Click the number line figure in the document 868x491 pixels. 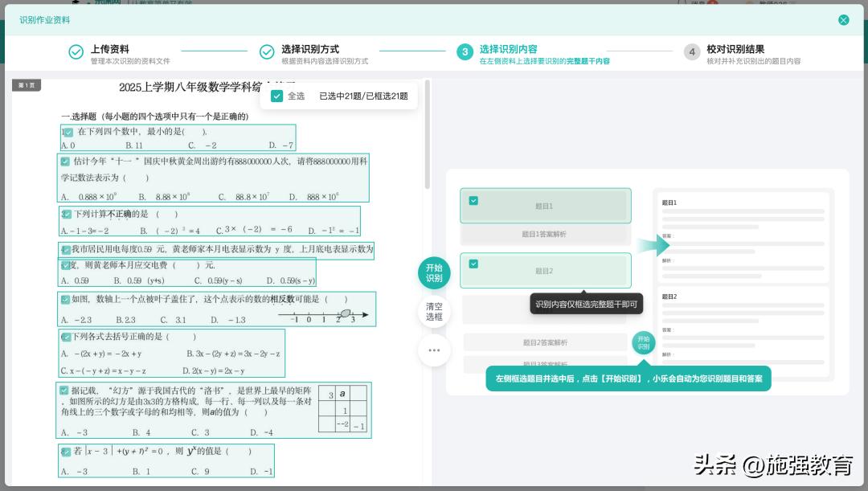click(x=323, y=316)
